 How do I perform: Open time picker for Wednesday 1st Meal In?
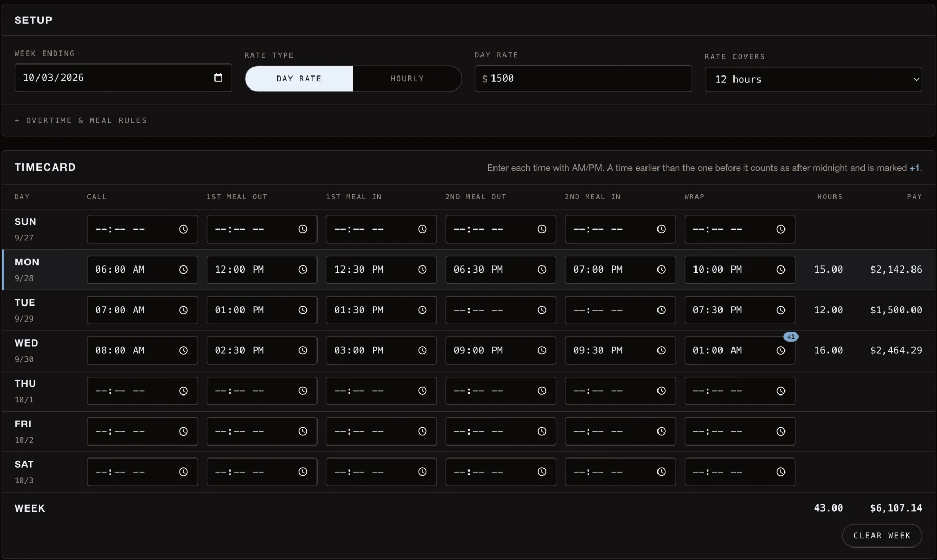422,351
